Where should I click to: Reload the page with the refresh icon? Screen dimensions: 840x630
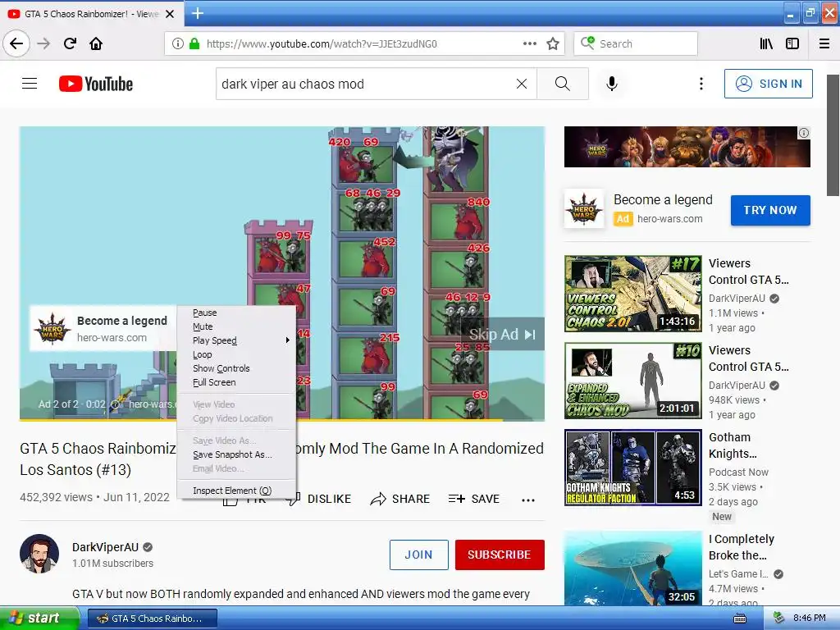tap(70, 43)
